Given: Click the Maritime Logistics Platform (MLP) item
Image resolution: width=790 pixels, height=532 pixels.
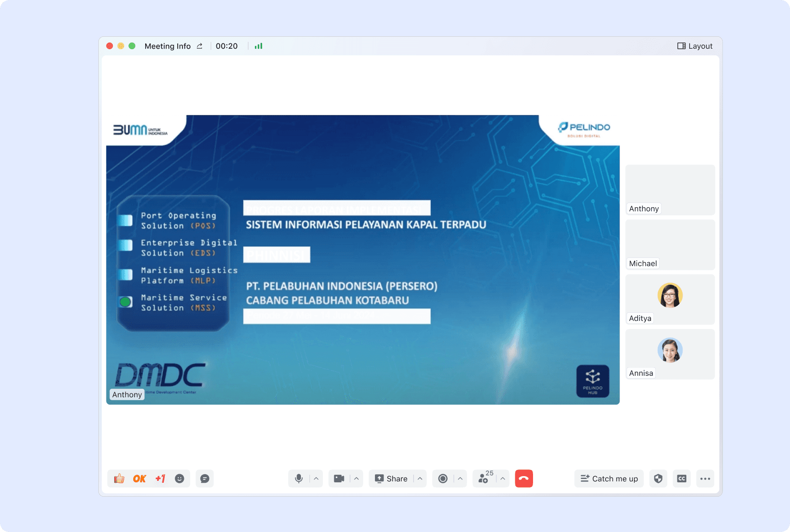Looking at the screenshot, I should pyautogui.click(x=189, y=276).
